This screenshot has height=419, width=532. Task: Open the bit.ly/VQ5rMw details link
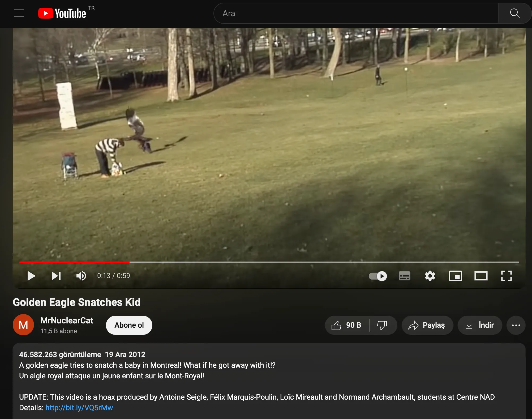79,408
